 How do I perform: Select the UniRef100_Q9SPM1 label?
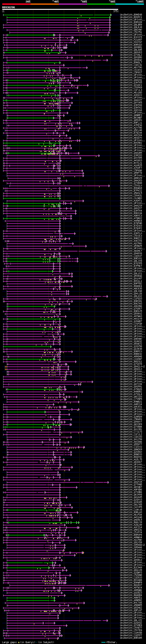131,387
